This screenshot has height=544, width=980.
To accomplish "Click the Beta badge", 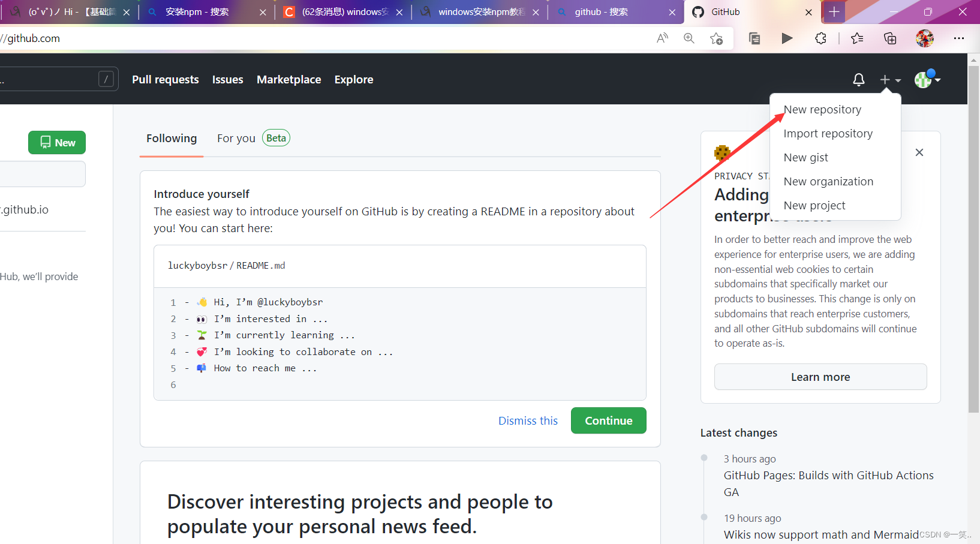I will [x=276, y=138].
